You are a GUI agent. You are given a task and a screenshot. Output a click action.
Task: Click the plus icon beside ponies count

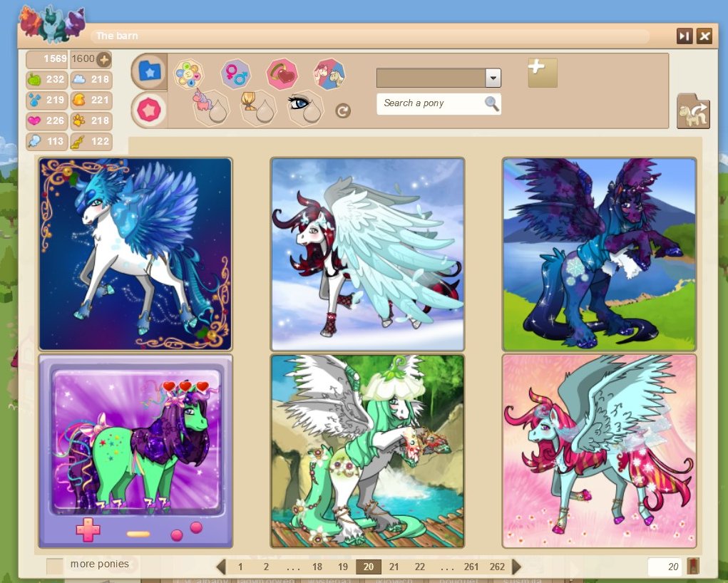point(104,59)
